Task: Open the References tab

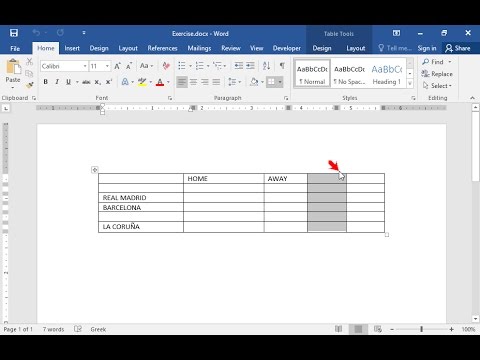Action: coord(162,48)
